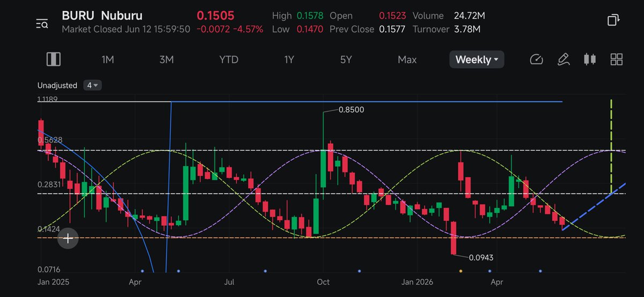Click the orange event dot on timeline

[x=460, y=271]
